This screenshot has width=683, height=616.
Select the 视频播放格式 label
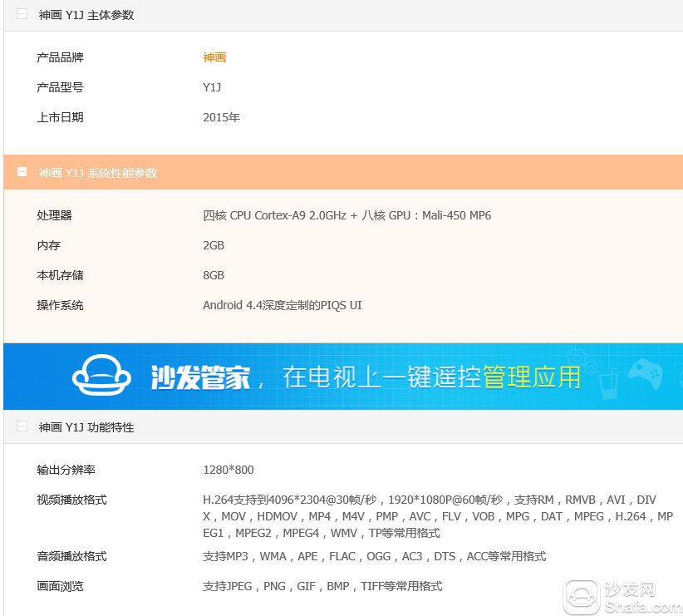pyautogui.click(x=71, y=500)
